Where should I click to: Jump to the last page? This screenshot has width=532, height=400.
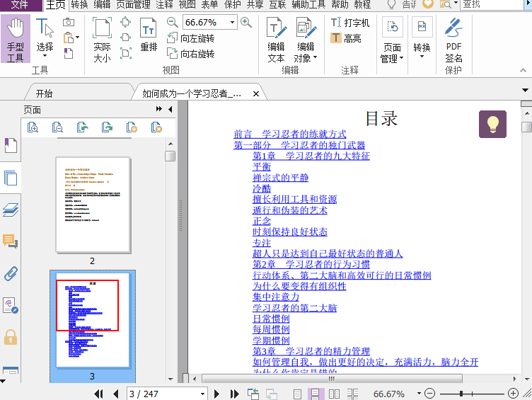tap(234, 394)
